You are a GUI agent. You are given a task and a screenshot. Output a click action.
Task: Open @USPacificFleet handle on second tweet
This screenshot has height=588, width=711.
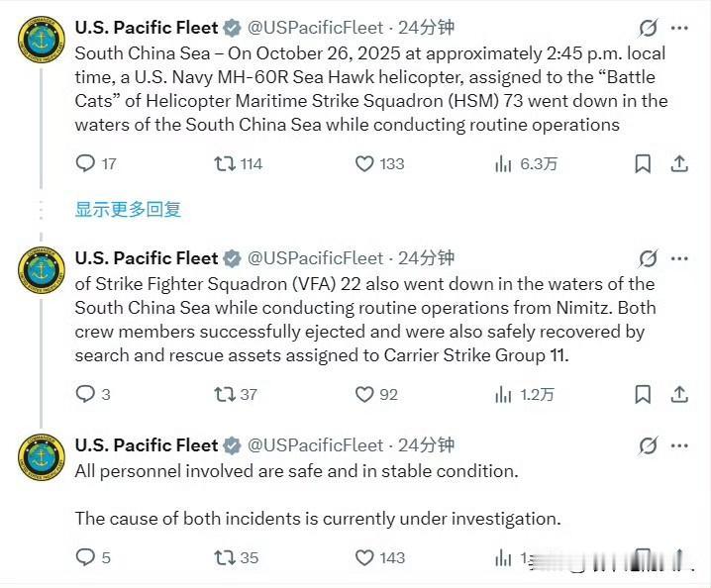click(315, 258)
